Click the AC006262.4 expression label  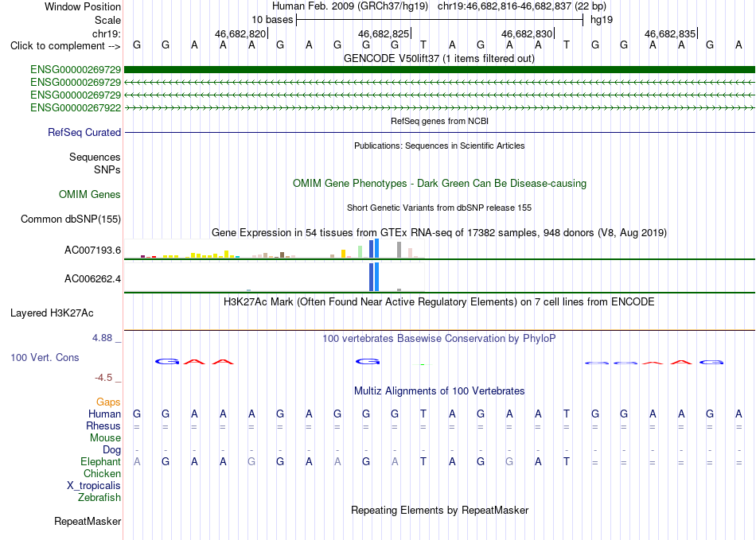click(x=92, y=279)
